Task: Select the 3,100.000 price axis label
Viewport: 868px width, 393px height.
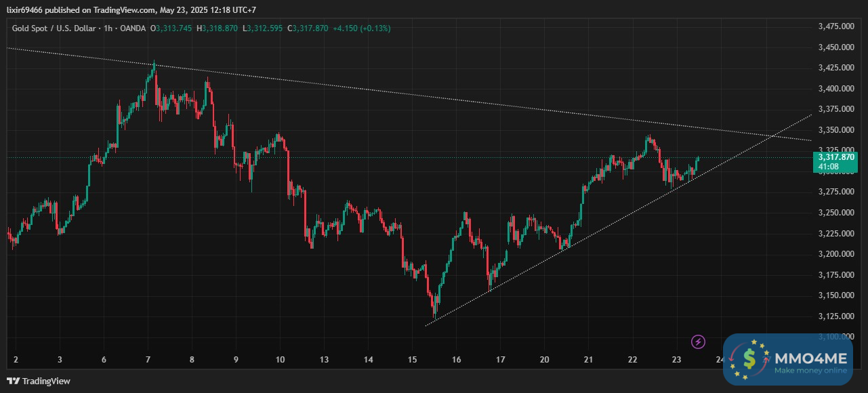Action: tap(835, 337)
